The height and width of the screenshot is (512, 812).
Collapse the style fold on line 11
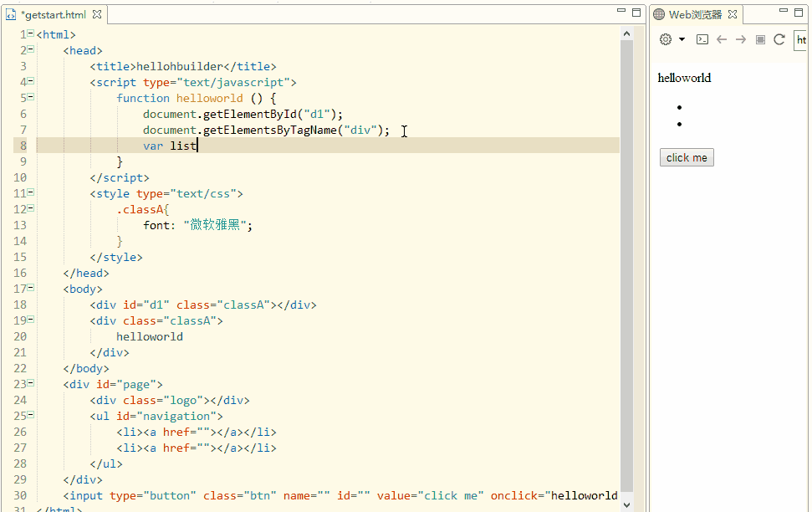click(31, 192)
